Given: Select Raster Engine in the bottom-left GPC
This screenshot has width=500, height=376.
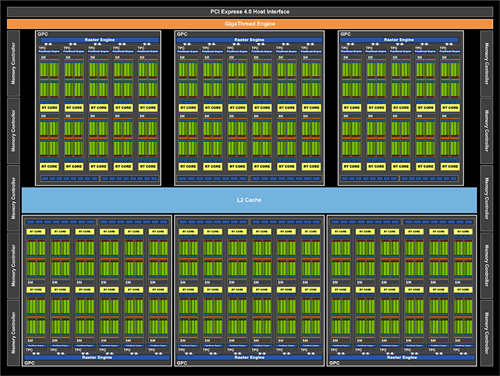Looking at the screenshot, I should pyautogui.click(x=97, y=357).
